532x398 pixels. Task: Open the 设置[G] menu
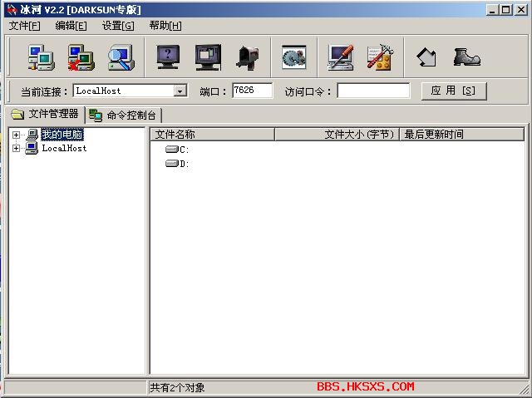(x=118, y=26)
